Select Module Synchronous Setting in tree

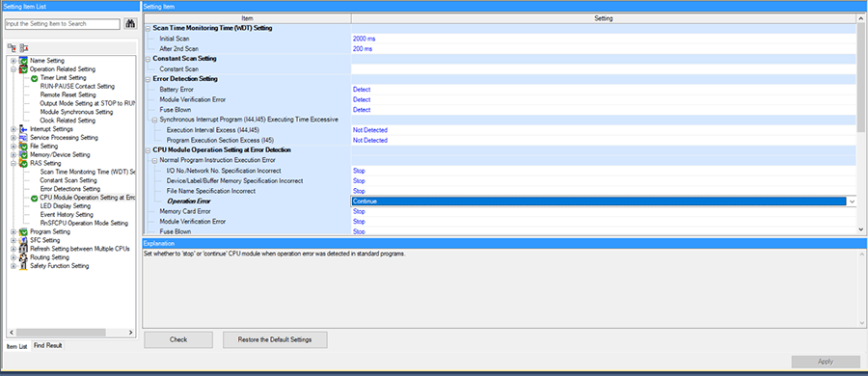76,112
